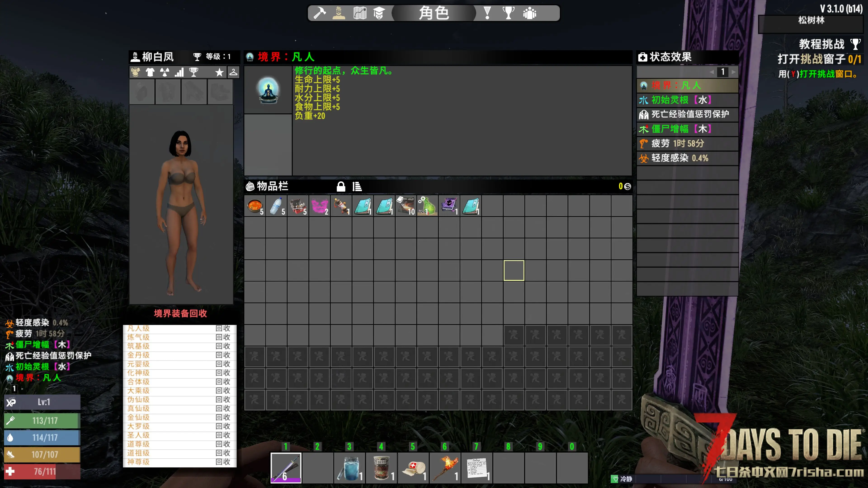Select 境界：凡人 in status effects list
This screenshot has height=488, width=868.
pos(687,86)
